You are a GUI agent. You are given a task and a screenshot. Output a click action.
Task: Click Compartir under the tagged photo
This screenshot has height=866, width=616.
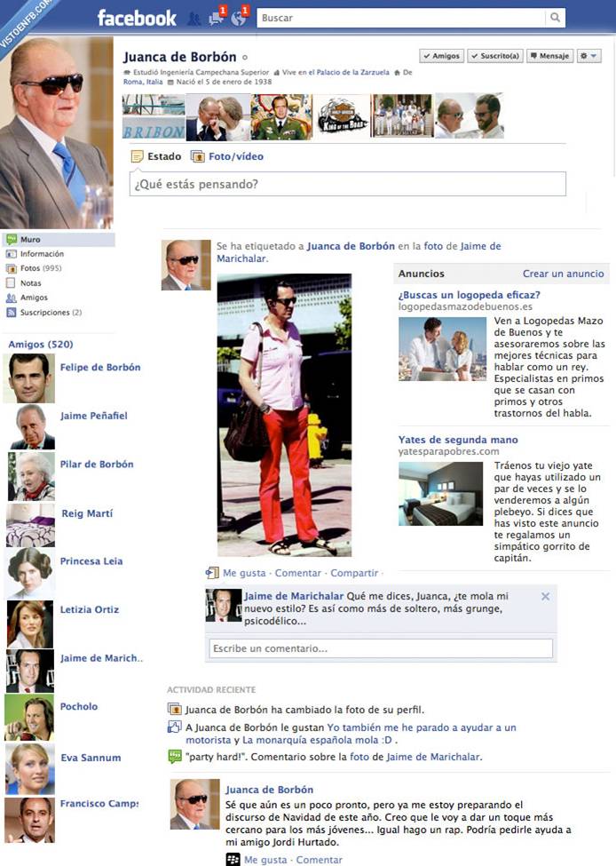[x=354, y=574]
